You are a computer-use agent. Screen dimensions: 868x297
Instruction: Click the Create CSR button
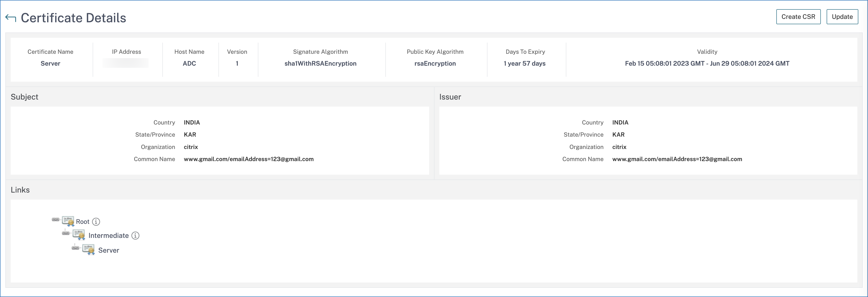tap(798, 17)
